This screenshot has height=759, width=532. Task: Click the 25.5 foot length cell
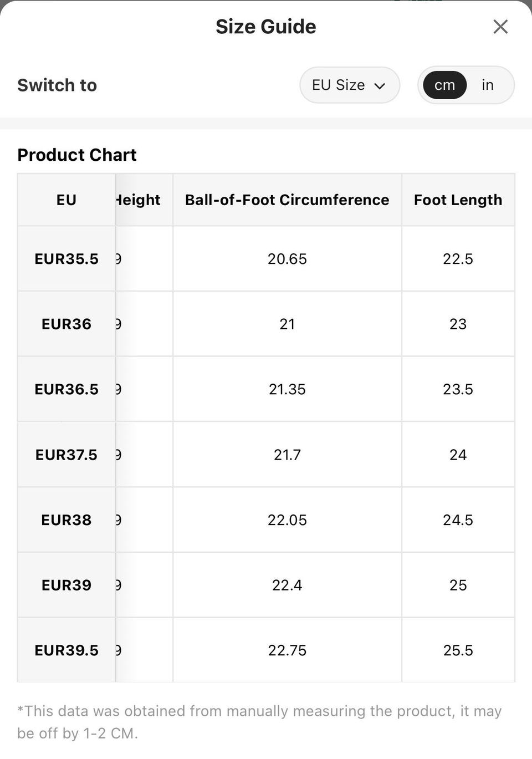coord(458,650)
